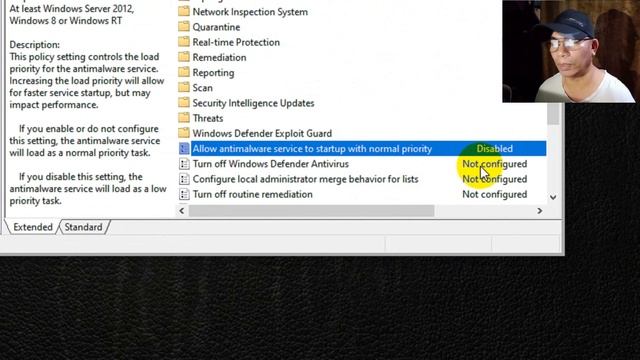Click the Threats folder icon

[184, 118]
